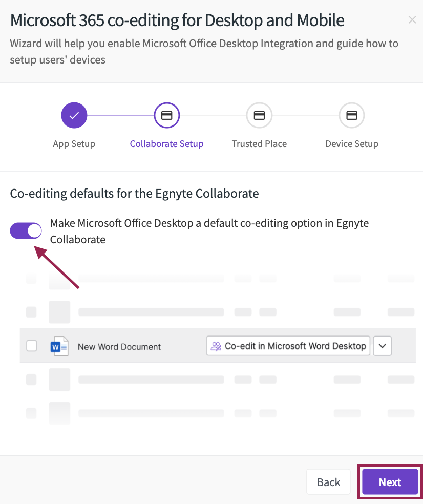Click the progress line between App and Collaborate Setup

click(x=120, y=115)
